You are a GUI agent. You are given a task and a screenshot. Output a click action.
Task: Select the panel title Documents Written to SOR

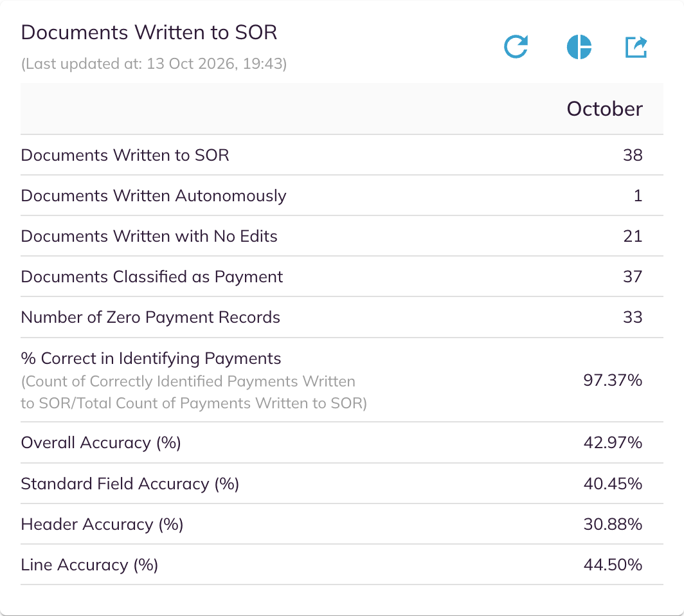tap(149, 32)
